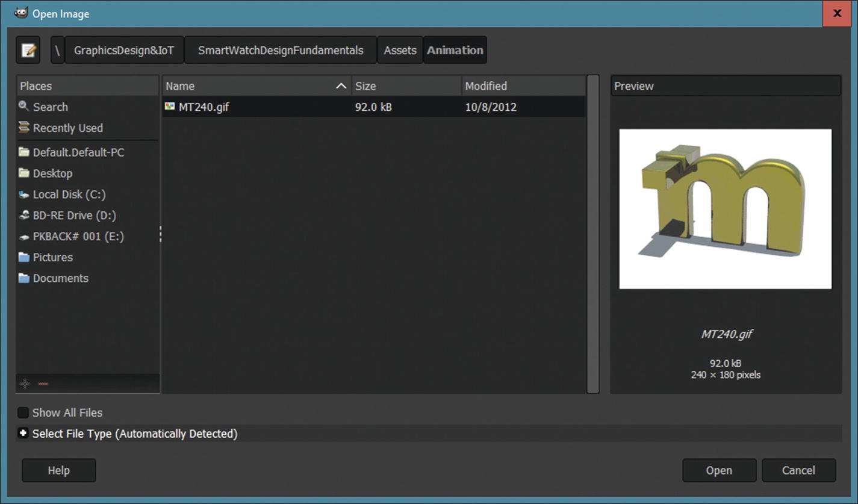
Task: Click the GIMP Wilber icon in title bar
Action: tap(21, 13)
